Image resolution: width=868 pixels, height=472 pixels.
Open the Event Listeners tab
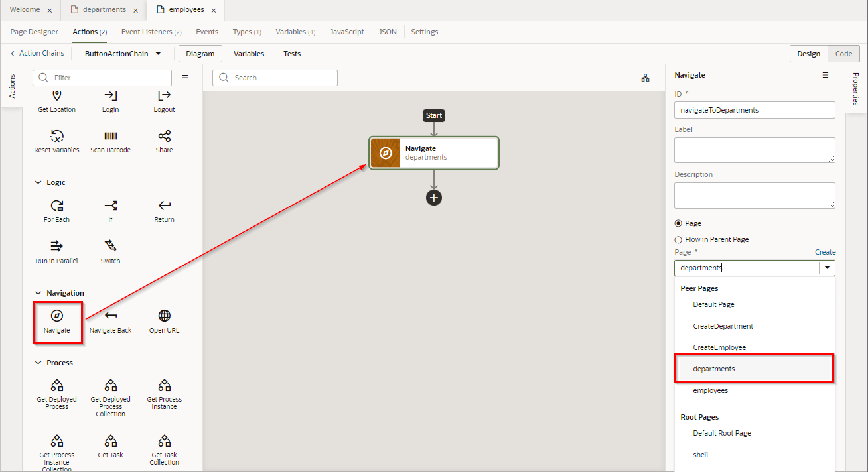pos(151,32)
